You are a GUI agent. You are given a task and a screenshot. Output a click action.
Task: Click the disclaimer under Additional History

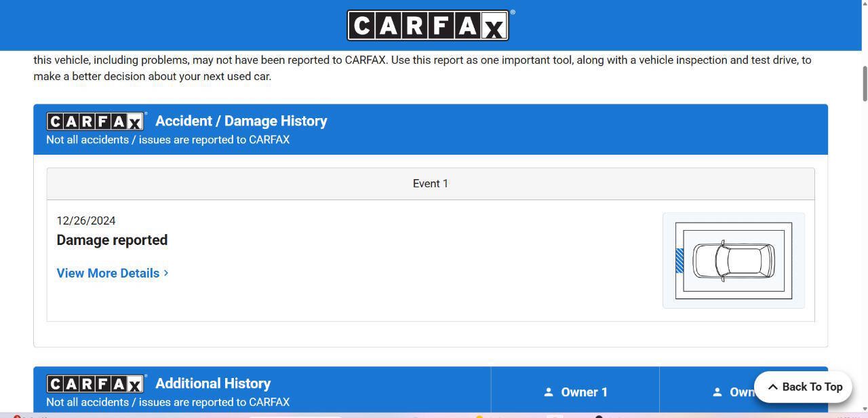(167, 402)
